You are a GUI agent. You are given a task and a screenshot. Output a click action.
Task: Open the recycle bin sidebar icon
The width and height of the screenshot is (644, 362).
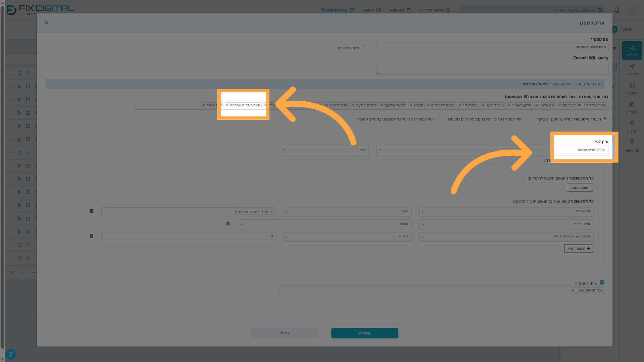pos(632,145)
